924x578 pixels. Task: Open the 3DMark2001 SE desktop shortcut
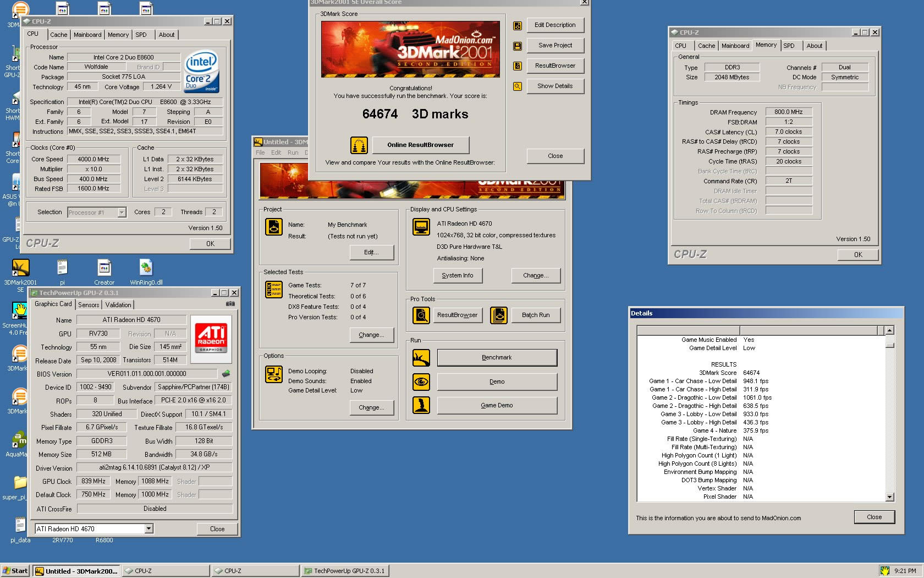[x=20, y=274]
